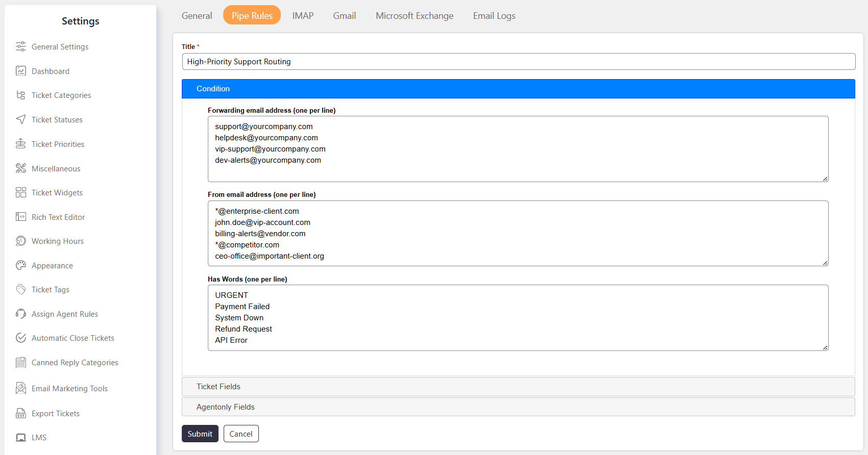Open the IMAP tab
868x455 pixels.
303,15
